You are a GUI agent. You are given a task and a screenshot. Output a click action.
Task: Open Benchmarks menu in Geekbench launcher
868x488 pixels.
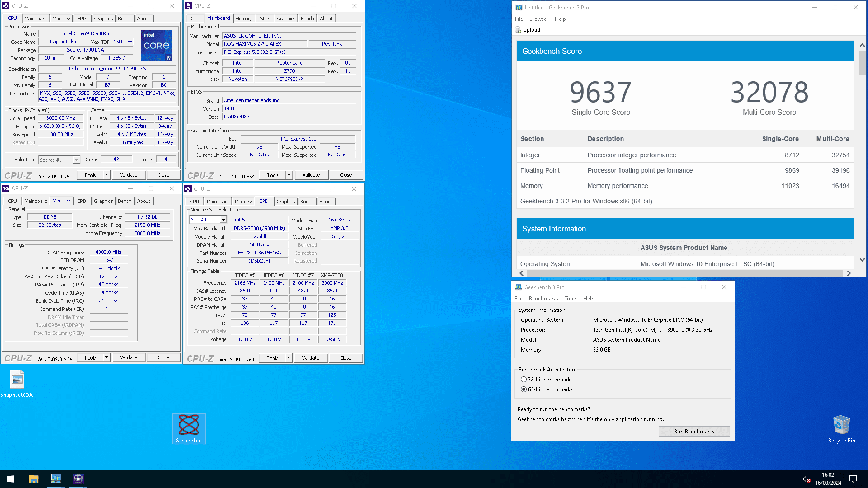(x=543, y=299)
